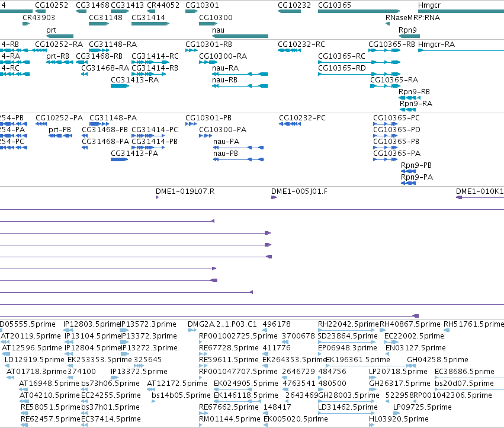Click the AT20119.5prime EST label

coord(31,336)
